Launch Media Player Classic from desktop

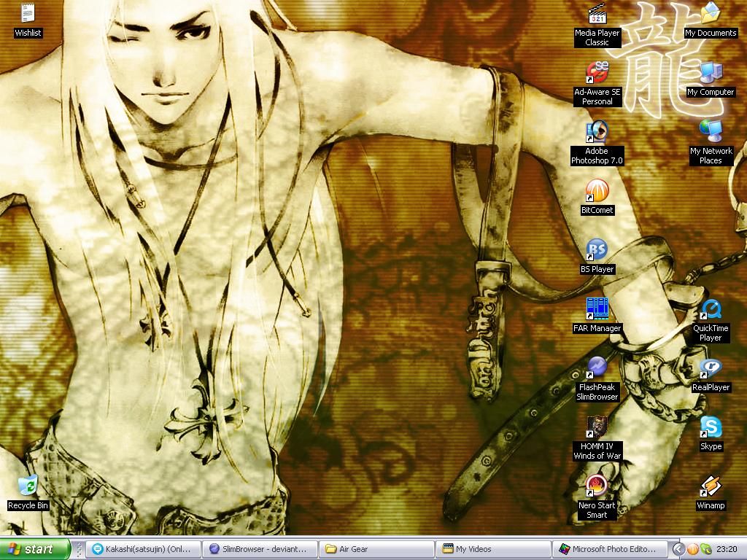coord(597,25)
